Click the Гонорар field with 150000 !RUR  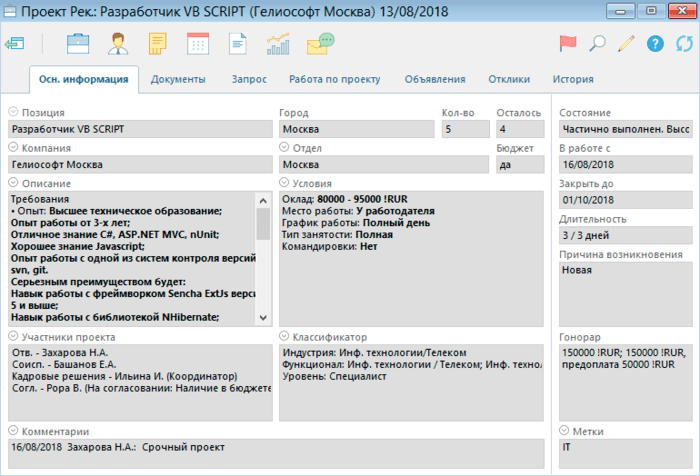(625, 383)
